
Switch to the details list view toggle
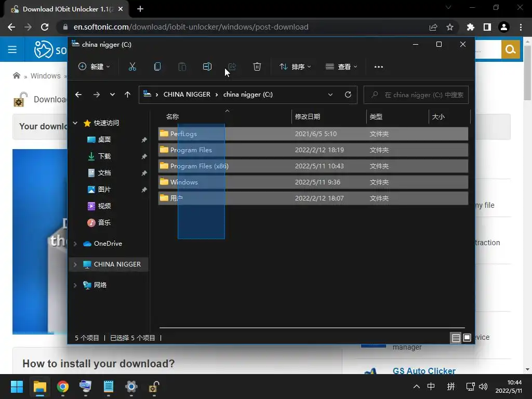[456, 338]
